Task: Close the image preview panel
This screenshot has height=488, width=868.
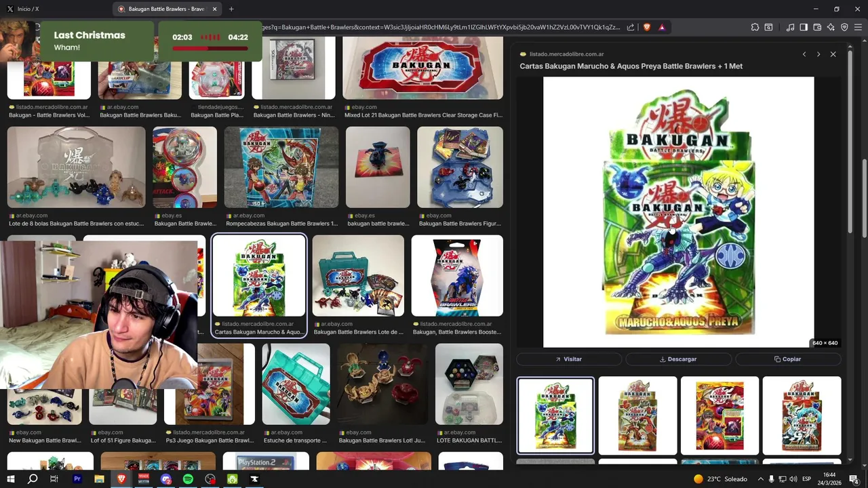Action: pos(833,54)
